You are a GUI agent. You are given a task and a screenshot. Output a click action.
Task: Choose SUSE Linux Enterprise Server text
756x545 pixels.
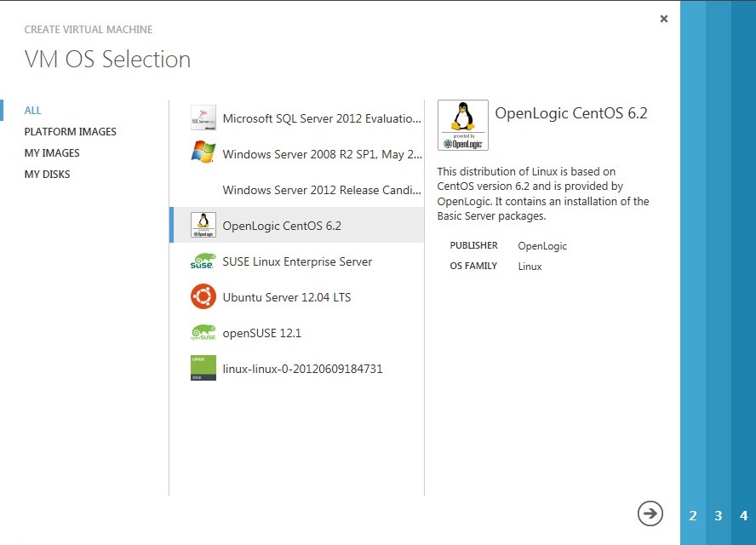click(x=297, y=261)
